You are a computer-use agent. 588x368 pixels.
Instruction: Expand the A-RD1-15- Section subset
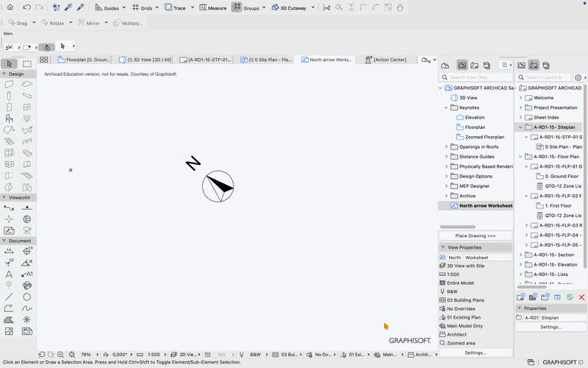click(x=520, y=255)
